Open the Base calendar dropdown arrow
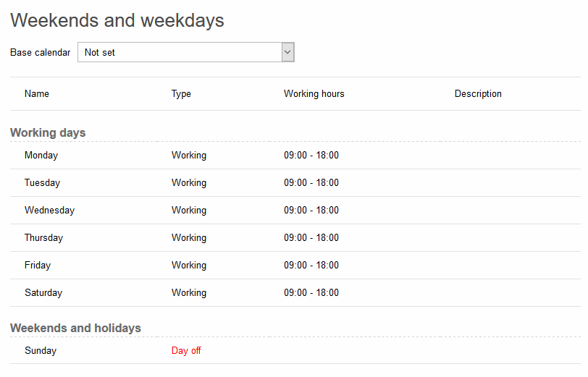Viewport: 588px width, 377px height. tap(287, 52)
